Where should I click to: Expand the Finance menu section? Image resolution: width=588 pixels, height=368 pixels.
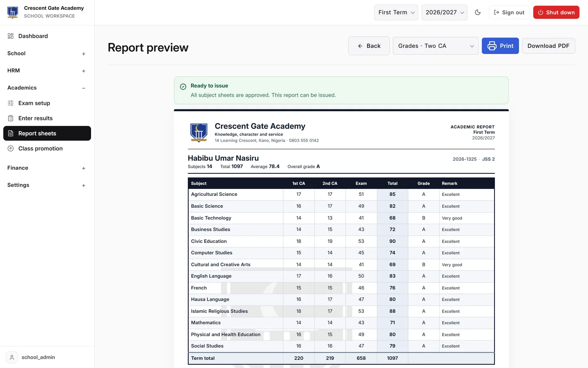(47, 168)
